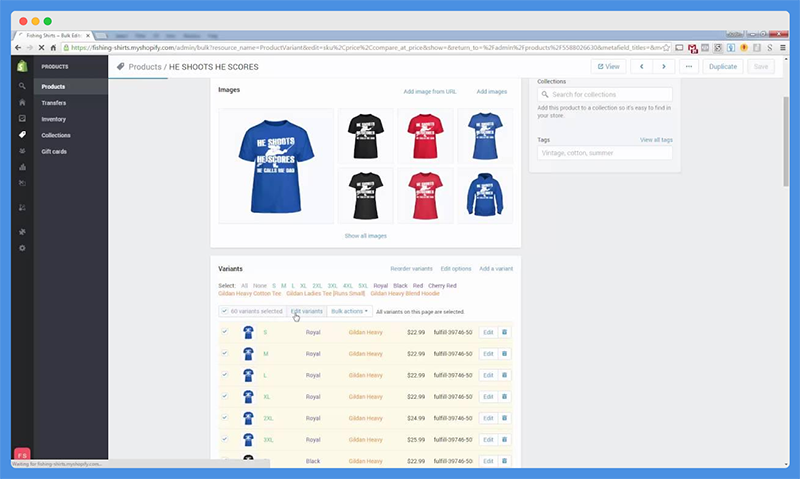Open the Reports chart icon in sidebar
This screenshot has height=479, width=800.
(x=22, y=167)
